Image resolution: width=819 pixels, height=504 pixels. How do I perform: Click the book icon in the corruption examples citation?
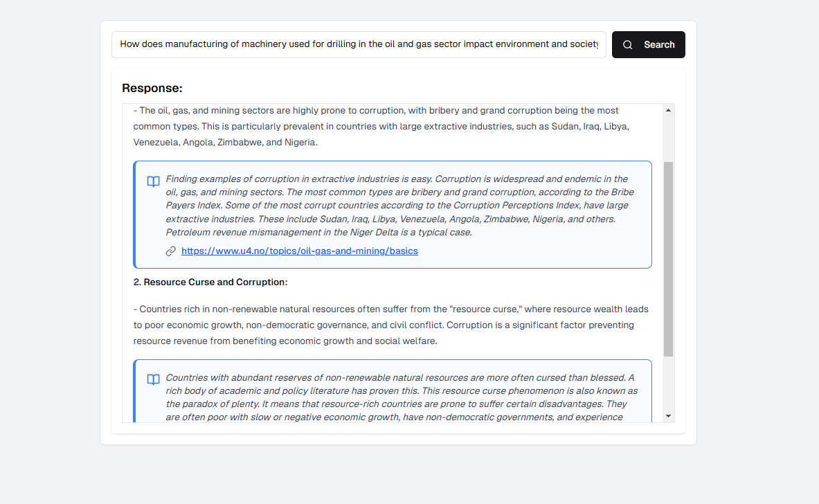click(153, 181)
